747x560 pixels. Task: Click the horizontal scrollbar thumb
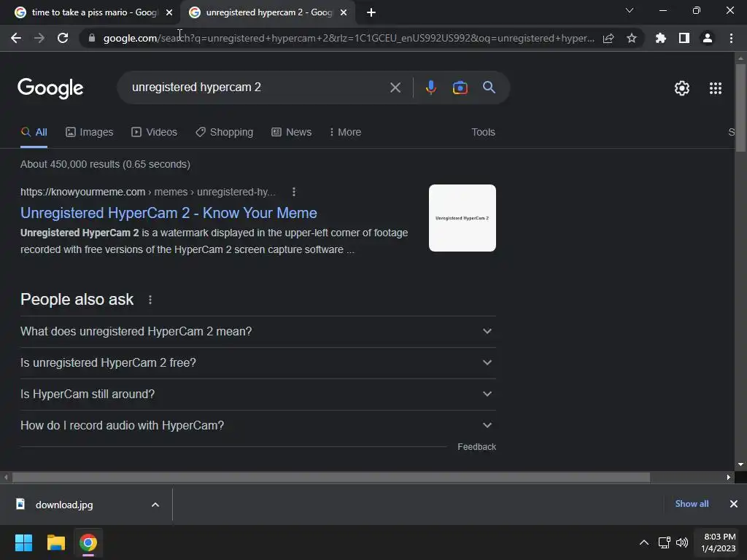tap(330, 477)
